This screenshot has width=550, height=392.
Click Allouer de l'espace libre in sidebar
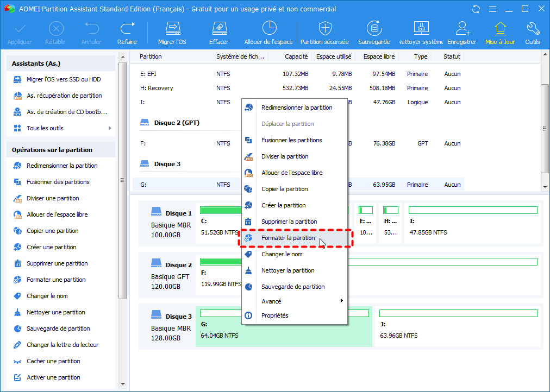[x=61, y=214]
